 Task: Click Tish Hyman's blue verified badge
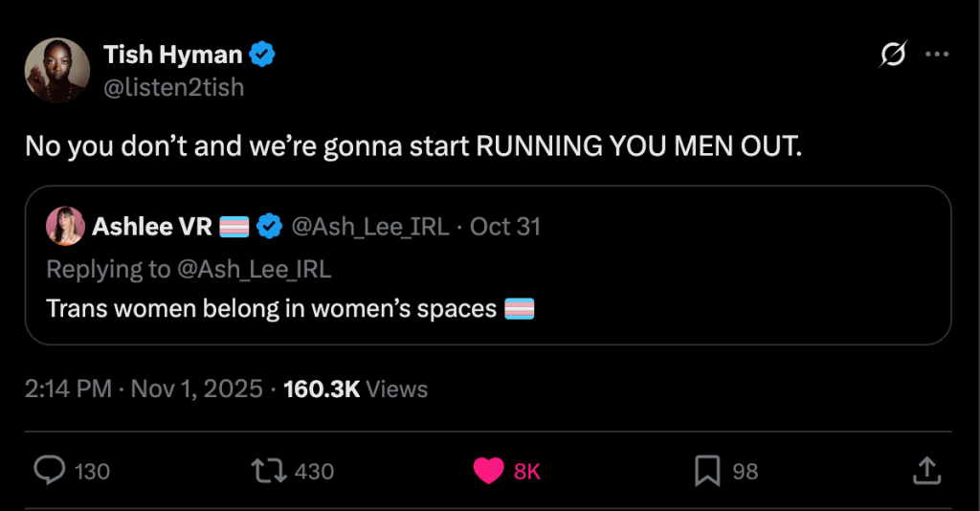[263, 56]
